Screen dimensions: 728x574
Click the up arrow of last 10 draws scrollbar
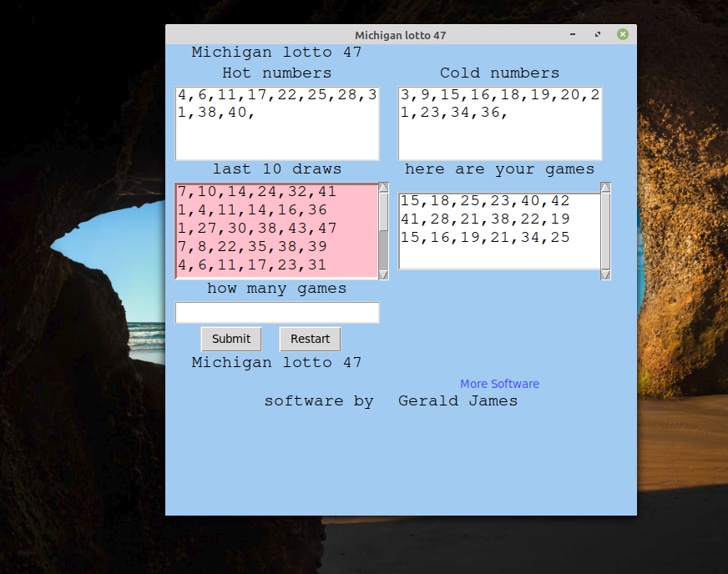tap(383, 187)
